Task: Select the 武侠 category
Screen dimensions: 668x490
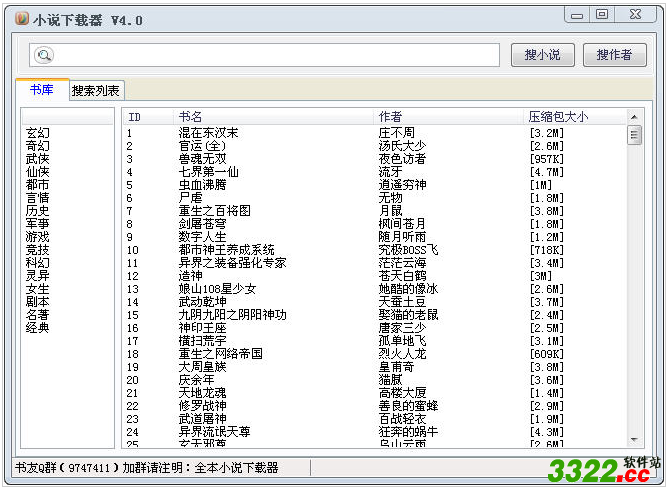Action: coord(37,159)
